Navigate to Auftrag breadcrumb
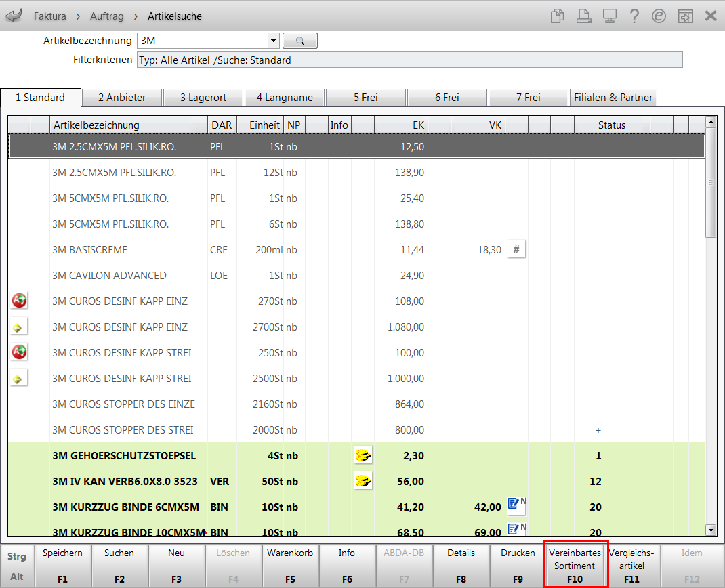 coord(107,16)
